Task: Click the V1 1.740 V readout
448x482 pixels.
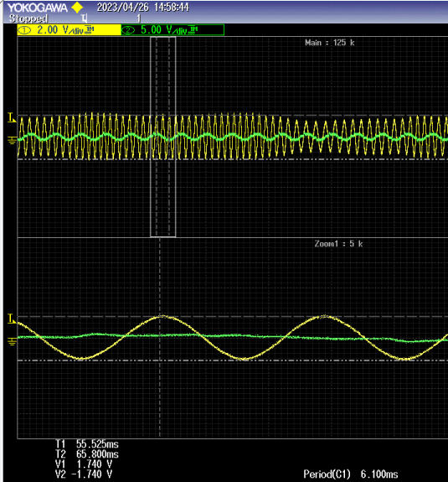Action: click(x=84, y=464)
